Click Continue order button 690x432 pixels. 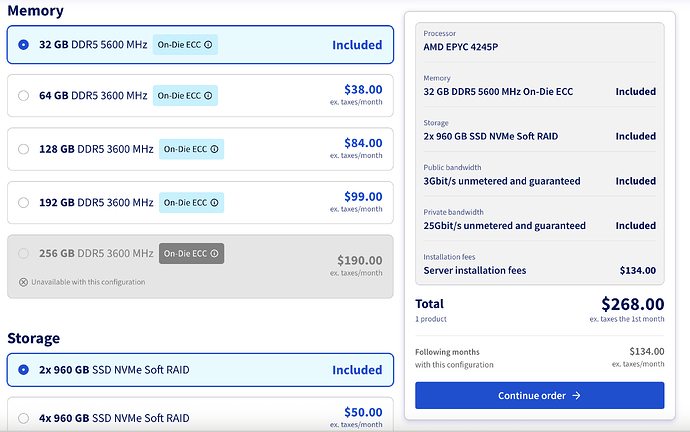tap(540, 395)
